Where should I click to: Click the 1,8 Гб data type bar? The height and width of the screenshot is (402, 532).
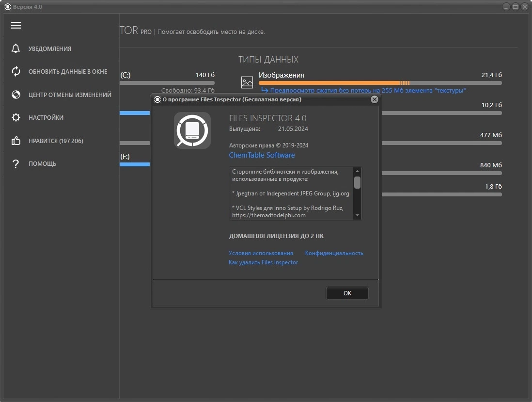click(442, 194)
